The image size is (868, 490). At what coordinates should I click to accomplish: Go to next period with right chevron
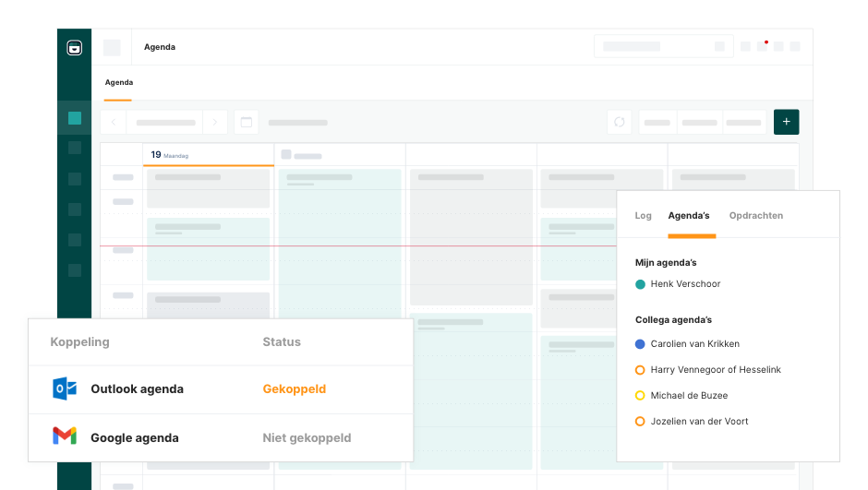pos(214,122)
